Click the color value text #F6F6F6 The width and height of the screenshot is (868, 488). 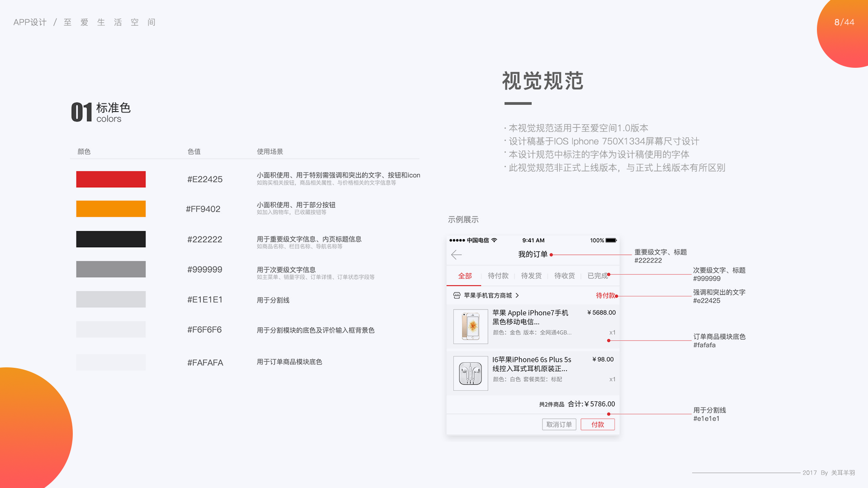[x=204, y=330]
